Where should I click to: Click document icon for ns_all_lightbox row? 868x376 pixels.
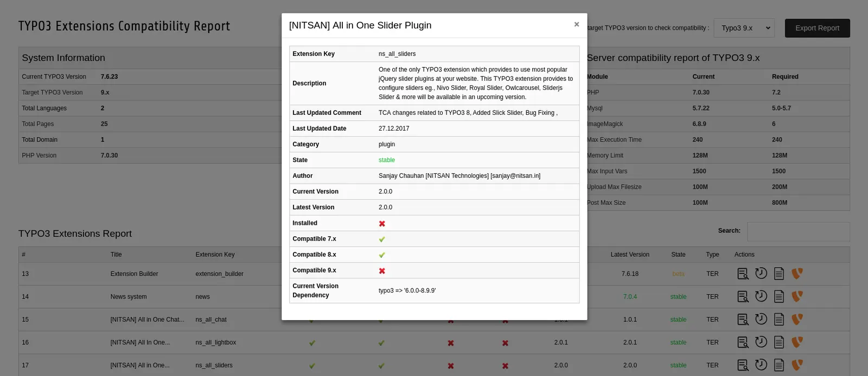[779, 342]
